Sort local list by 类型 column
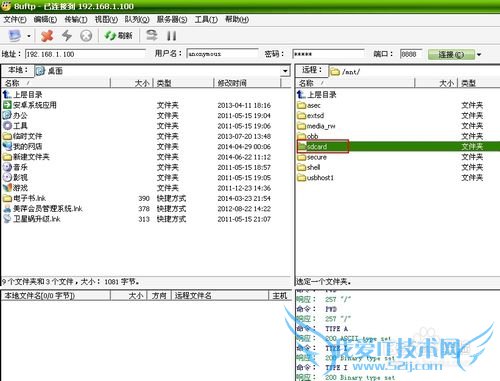Screen dimensions: 500x381 [x=183, y=83]
